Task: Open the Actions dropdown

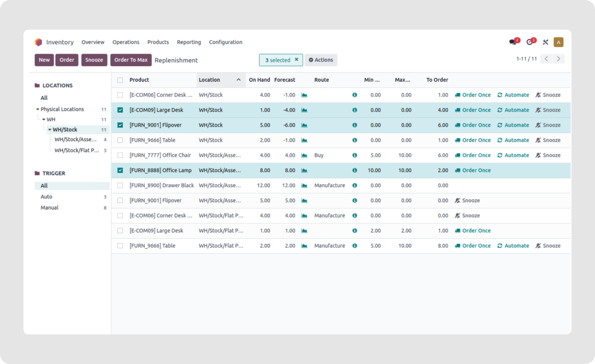Action: (321, 60)
